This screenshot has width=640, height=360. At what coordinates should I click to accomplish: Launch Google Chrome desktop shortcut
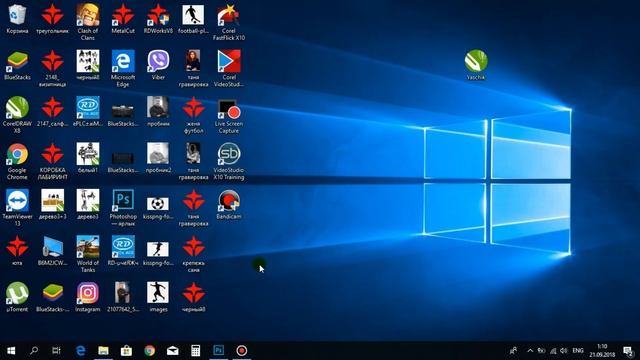17,162
